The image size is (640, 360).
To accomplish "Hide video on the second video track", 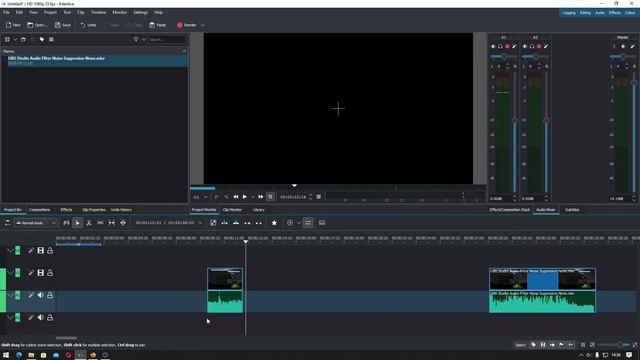I will (x=40, y=273).
